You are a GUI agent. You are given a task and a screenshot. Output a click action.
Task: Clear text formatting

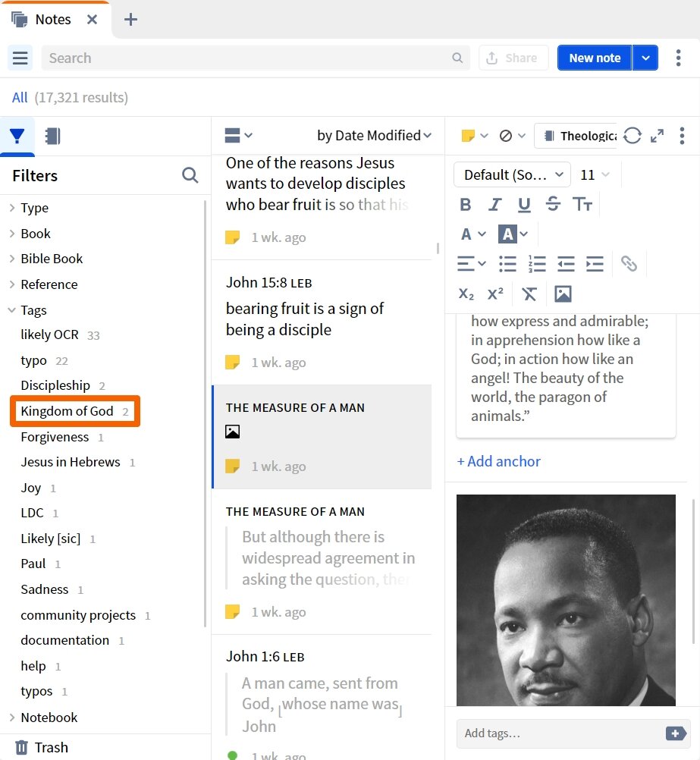[x=529, y=294]
